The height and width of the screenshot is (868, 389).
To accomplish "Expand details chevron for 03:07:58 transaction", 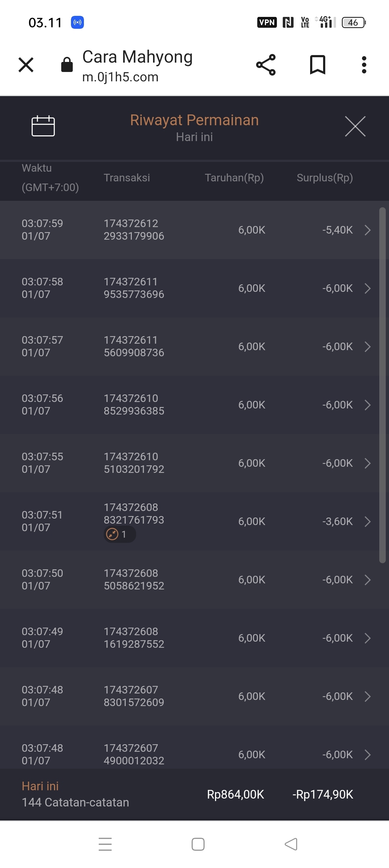I will pyautogui.click(x=367, y=288).
